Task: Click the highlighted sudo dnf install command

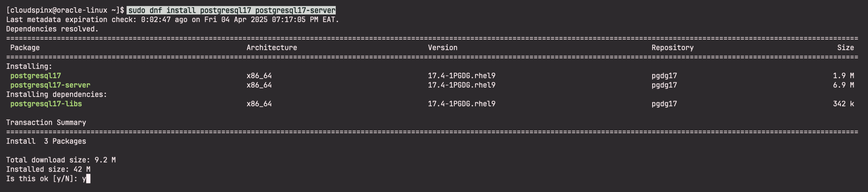Action: click(231, 10)
